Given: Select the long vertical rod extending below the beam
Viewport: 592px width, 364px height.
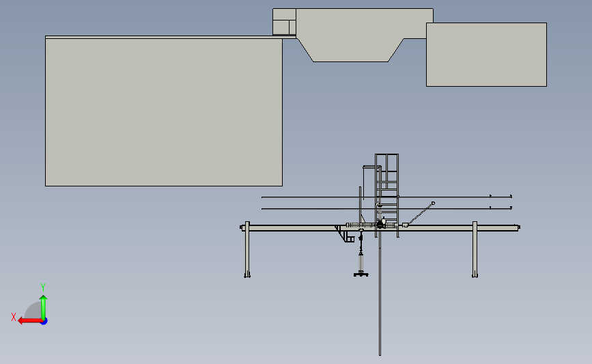Looking at the screenshot, I should click(380, 293).
